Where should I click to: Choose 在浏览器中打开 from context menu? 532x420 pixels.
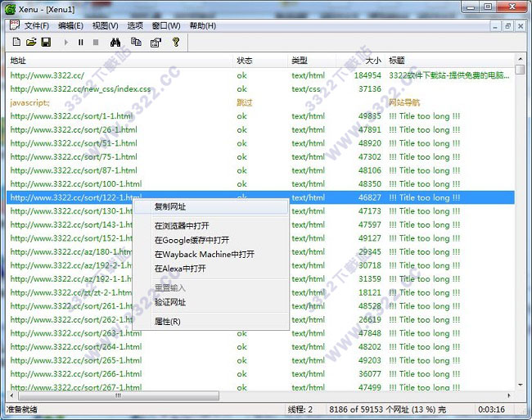tap(181, 226)
